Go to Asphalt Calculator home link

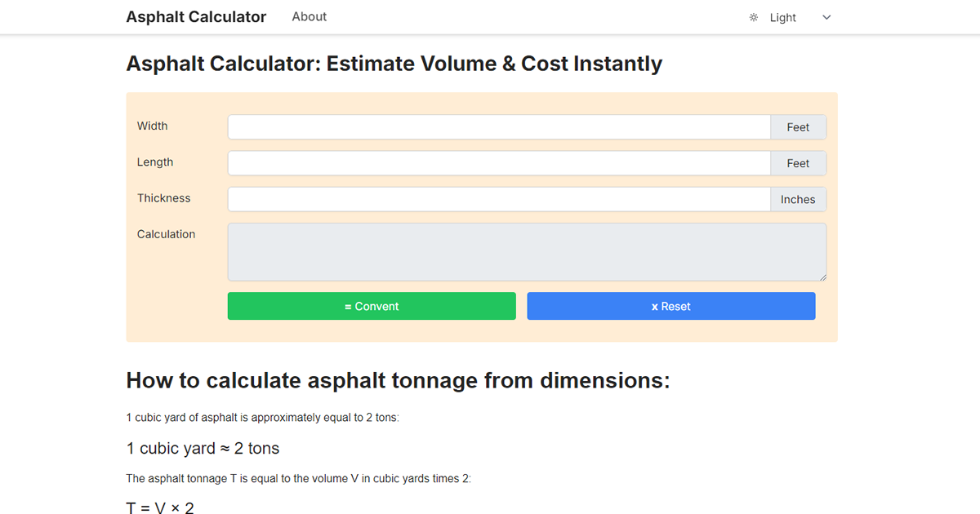click(x=196, y=16)
